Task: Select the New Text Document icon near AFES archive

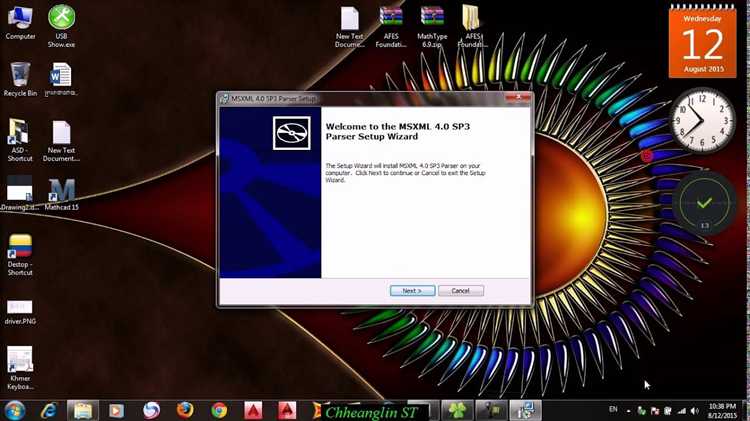Action: [350, 27]
